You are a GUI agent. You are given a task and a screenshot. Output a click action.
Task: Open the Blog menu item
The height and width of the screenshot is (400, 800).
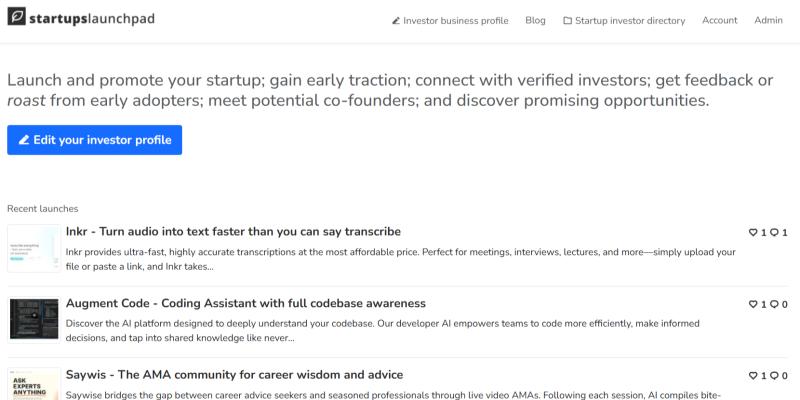click(x=535, y=20)
